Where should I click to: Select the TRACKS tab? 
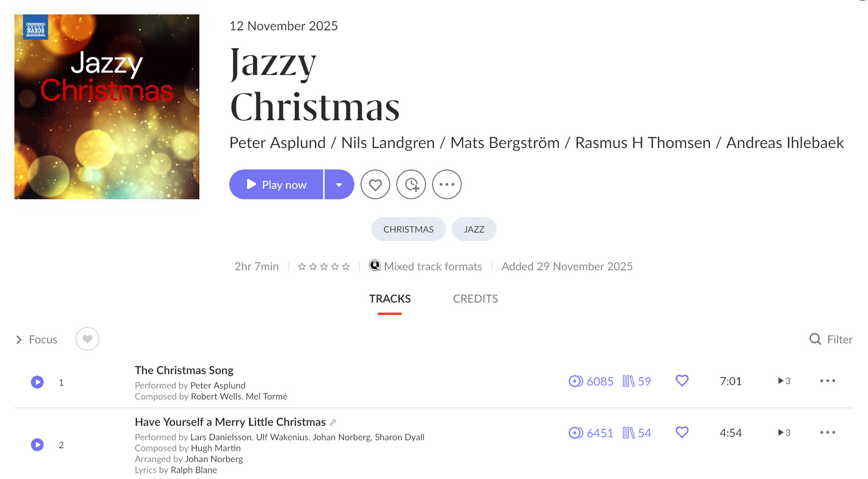[x=390, y=299]
